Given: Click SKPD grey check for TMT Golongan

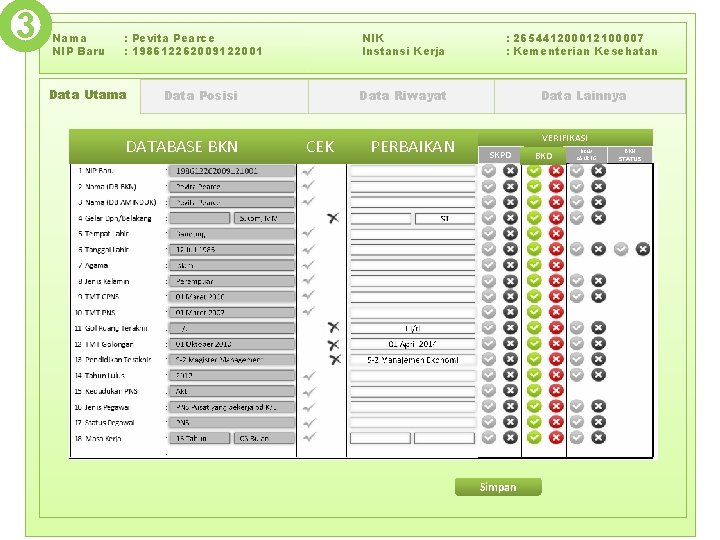Looking at the screenshot, I should [x=489, y=343].
